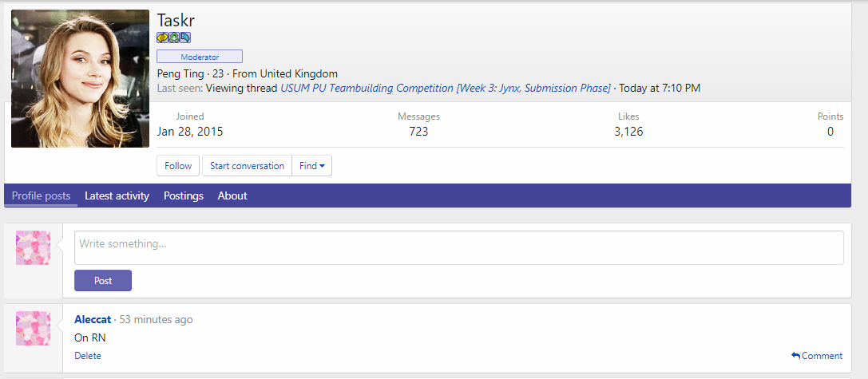Focus the 'Write something...' text box

(x=458, y=247)
